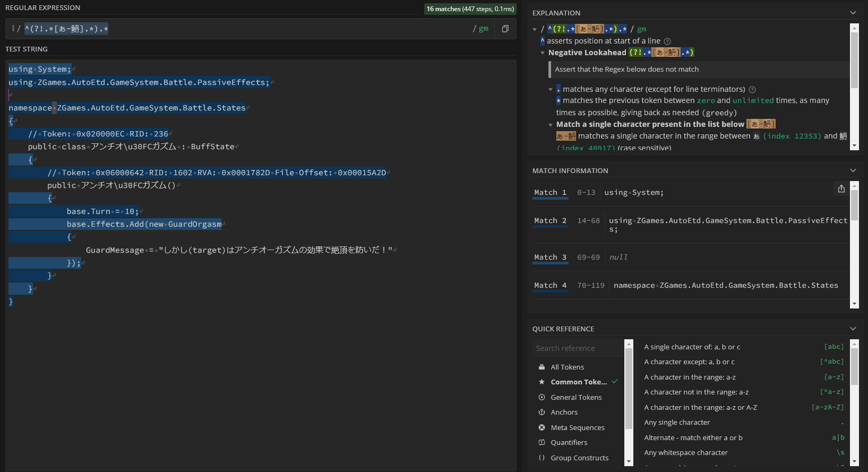Focus the Search reference field
The image size is (868, 472).
point(578,348)
